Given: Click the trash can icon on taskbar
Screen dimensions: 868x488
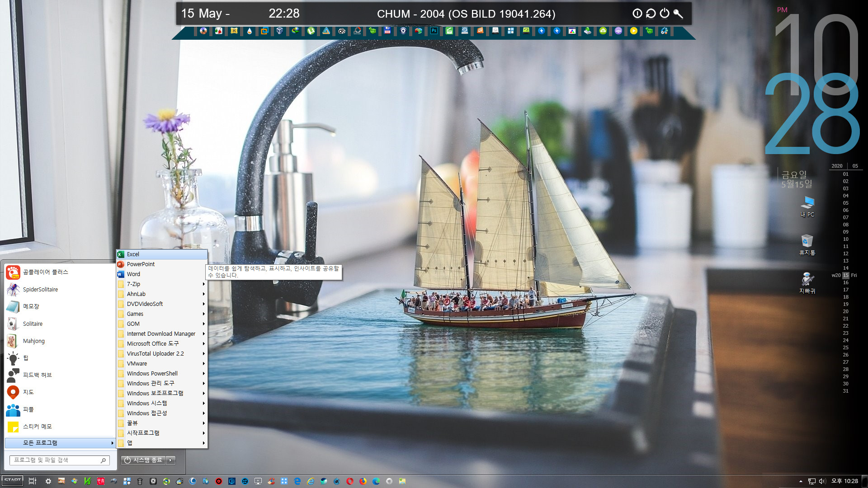Looking at the screenshot, I should 140,481.
